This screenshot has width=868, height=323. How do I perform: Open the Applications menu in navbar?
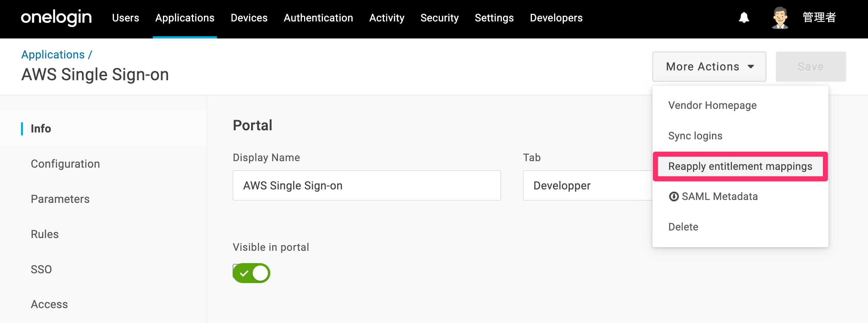(x=185, y=18)
